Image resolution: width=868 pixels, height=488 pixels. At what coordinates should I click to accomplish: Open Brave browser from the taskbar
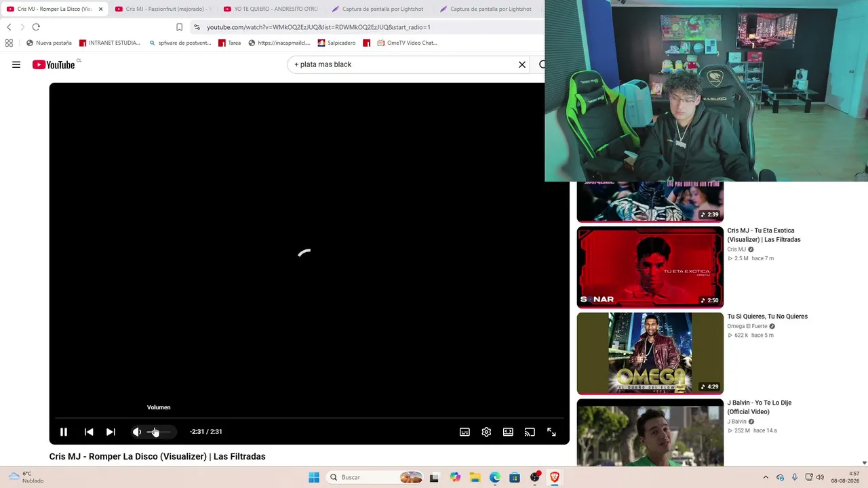coord(555,477)
